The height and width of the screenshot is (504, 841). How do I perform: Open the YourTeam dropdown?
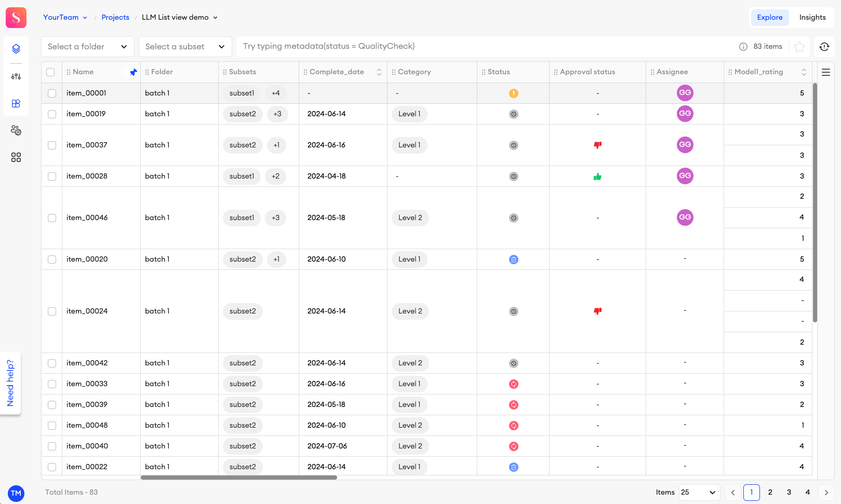click(x=65, y=17)
